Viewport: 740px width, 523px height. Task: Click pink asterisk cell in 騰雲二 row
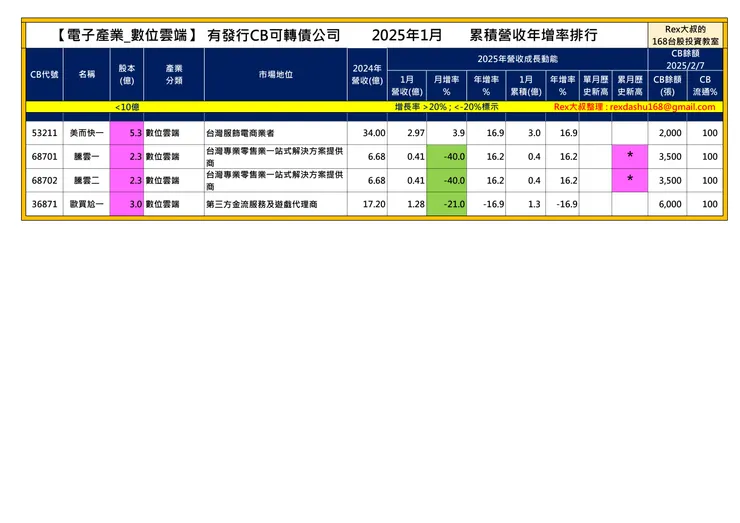point(630,181)
